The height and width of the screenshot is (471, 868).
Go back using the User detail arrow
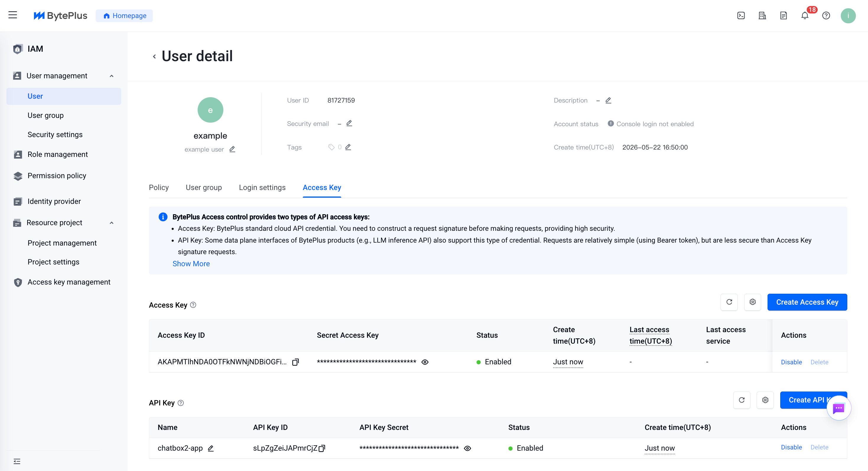(154, 57)
